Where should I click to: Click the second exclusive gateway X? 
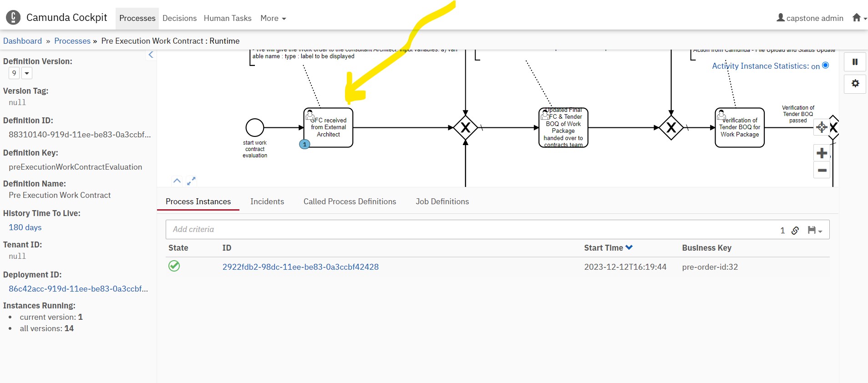pos(671,128)
